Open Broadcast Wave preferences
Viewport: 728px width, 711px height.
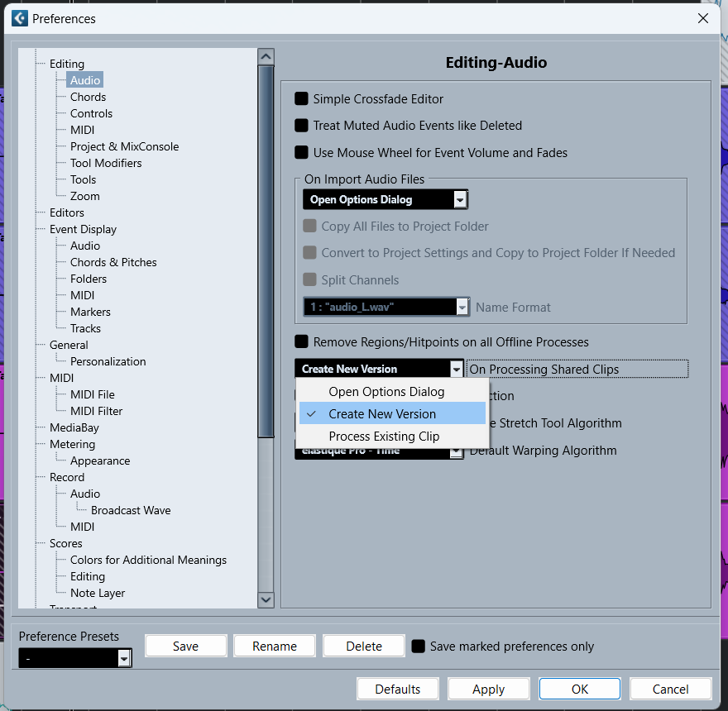coord(131,510)
